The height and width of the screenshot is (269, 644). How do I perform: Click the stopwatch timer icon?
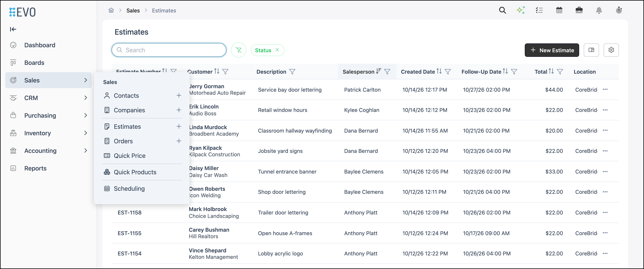(619, 10)
